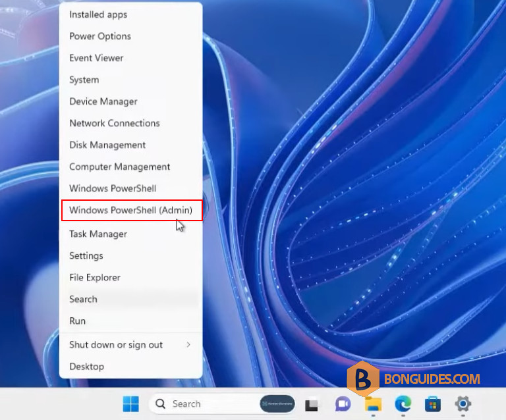Click the Windows Start button

pos(131,404)
